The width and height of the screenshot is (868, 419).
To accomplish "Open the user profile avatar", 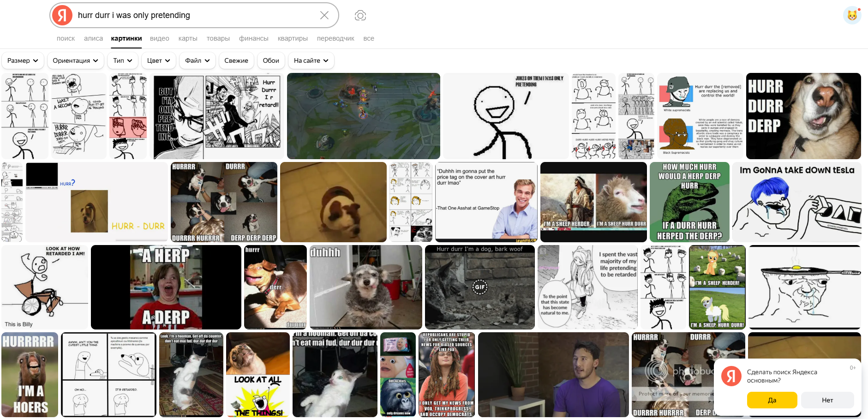I will [852, 15].
